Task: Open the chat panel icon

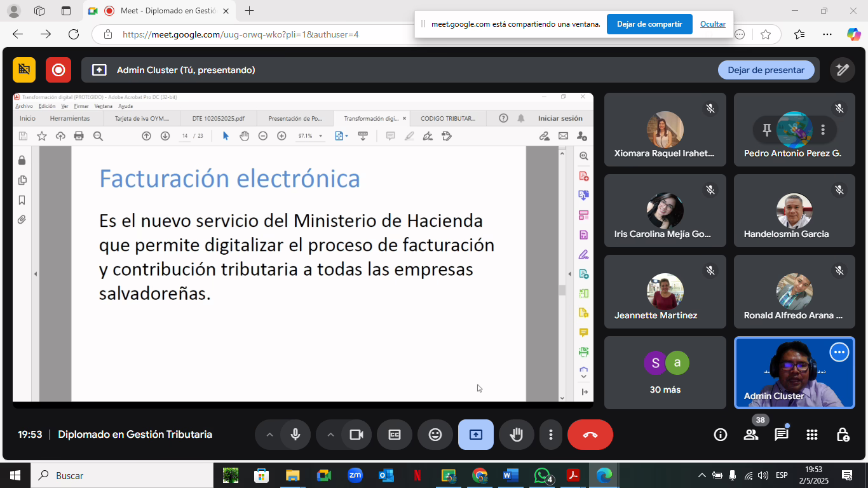Action: tap(781, 435)
